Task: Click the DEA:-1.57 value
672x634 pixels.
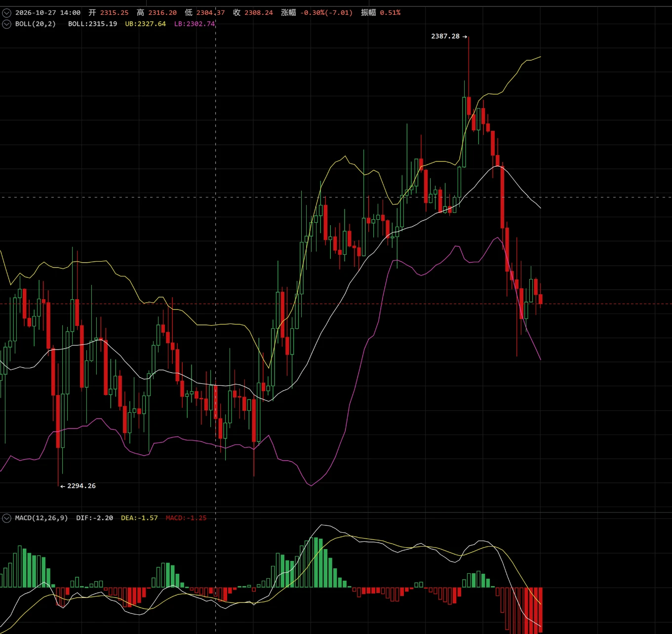Action: [x=139, y=518]
